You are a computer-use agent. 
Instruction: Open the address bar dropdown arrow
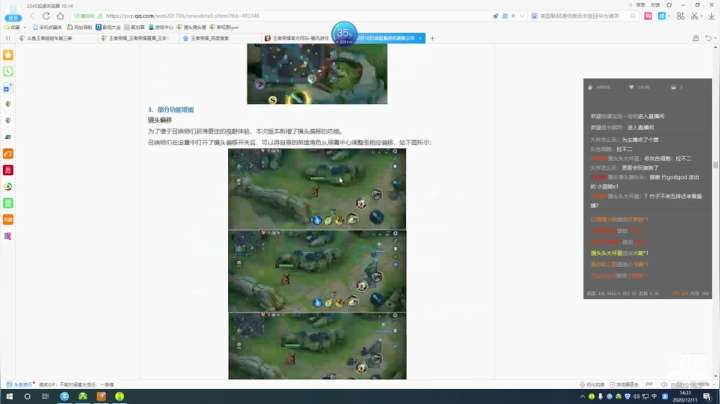click(522, 16)
